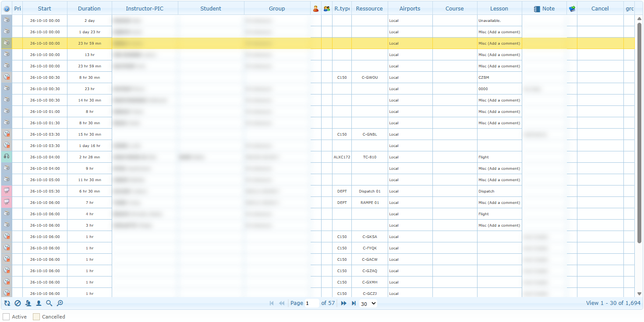Select the 'C-GNBL' resource cell
Viewport: 644px width, 322px height.
pyautogui.click(x=369, y=134)
